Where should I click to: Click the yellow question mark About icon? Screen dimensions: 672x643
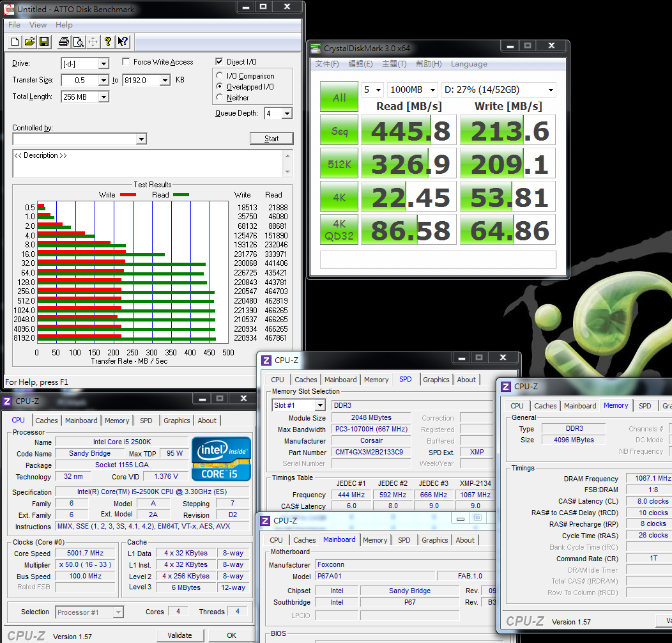click(x=108, y=42)
